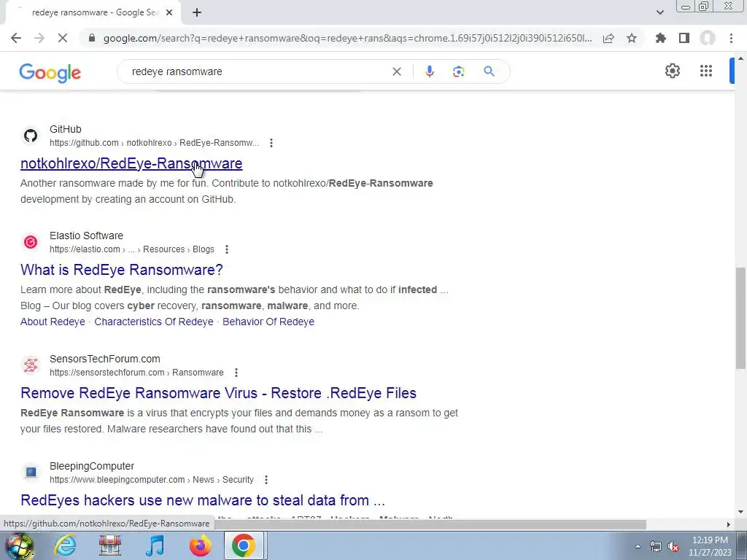This screenshot has width=747, height=560.
Task: Click the address bar URL
Action: pyautogui.click(x=348, y=38)
